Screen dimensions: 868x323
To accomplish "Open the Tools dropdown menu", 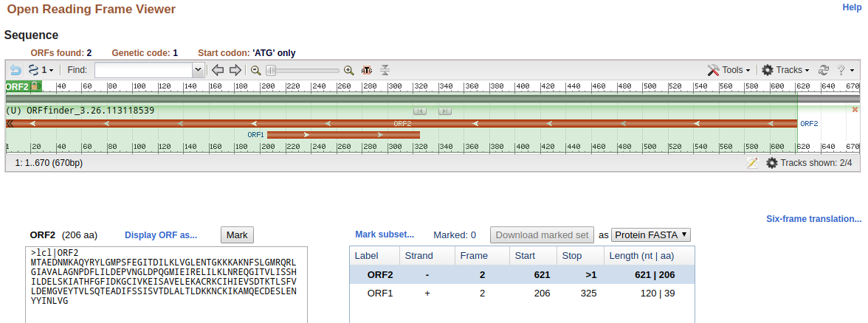I will point(728,70).
